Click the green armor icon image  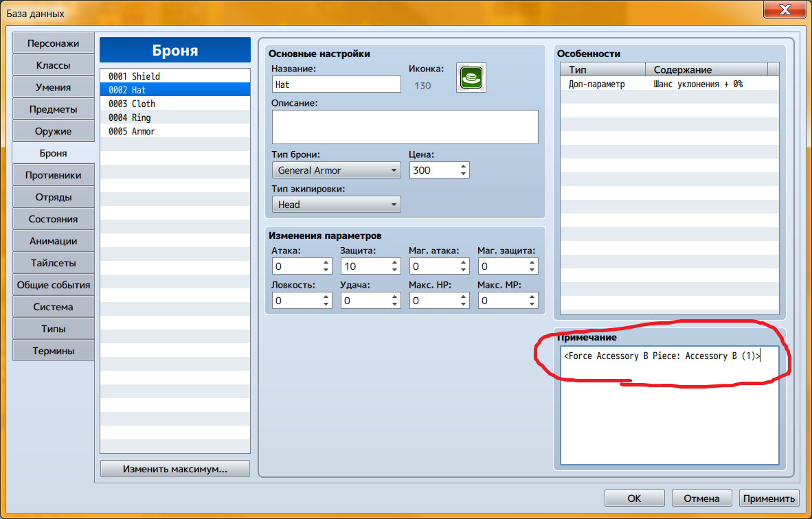(471, 77)
